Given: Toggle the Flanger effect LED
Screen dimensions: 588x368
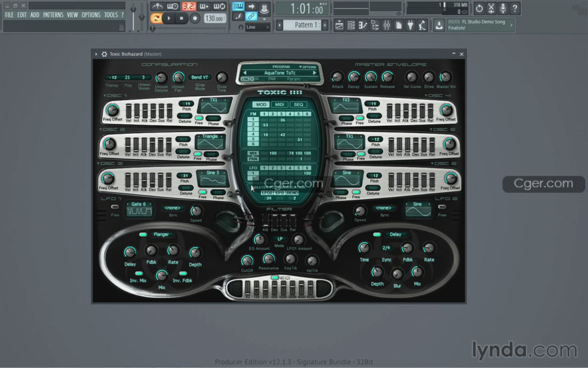Looking at the screenshot, I should tap(143, 234).
